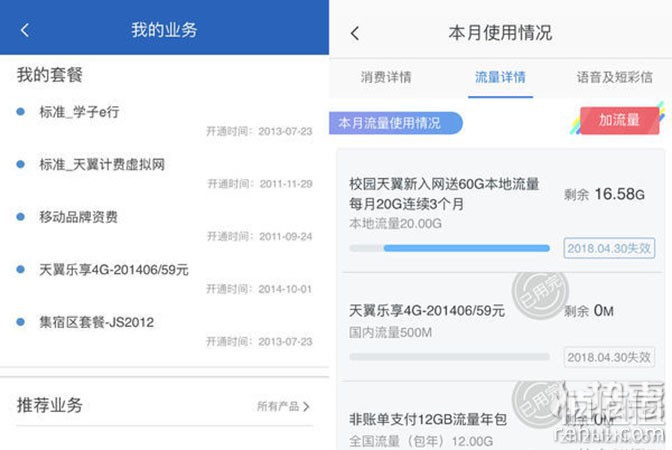Click 本月使用情况 title

[500, 33]
